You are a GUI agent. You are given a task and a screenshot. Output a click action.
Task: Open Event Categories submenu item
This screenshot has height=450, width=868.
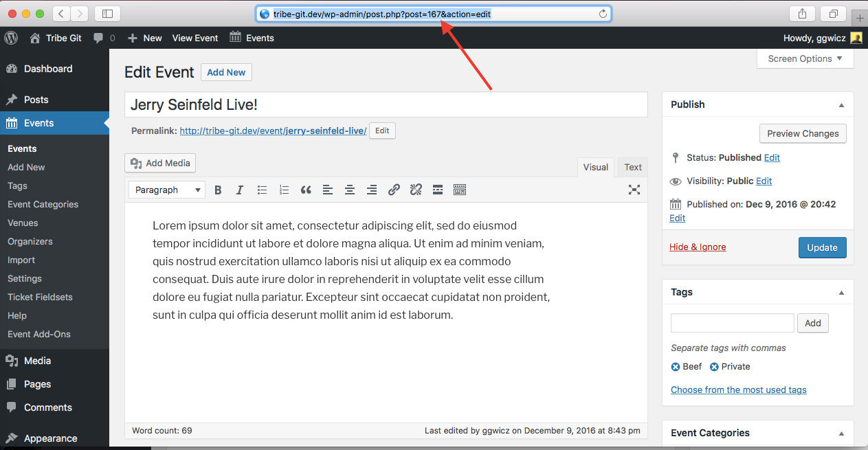coord(43,204)
